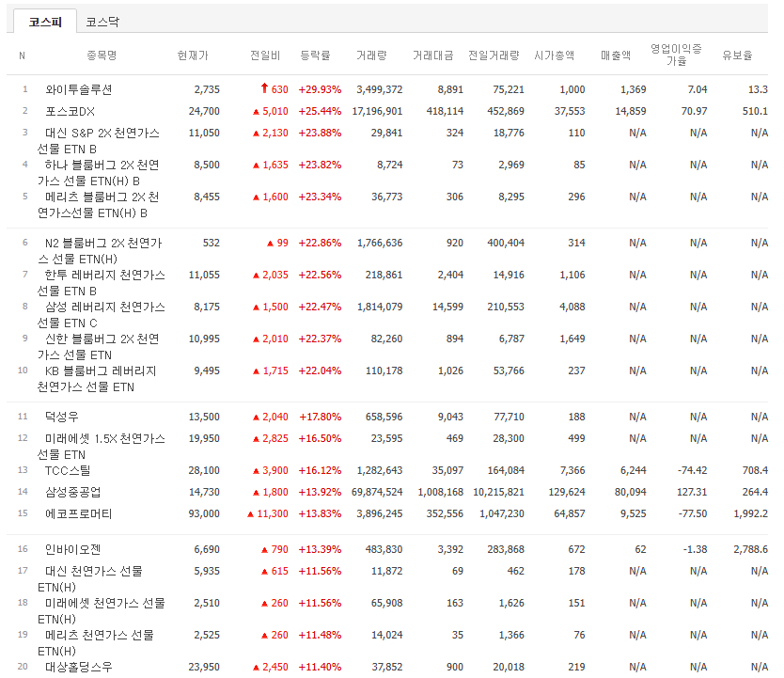Click the 전일거래량 column header
The image size is (784, 678).
(494, 55)
